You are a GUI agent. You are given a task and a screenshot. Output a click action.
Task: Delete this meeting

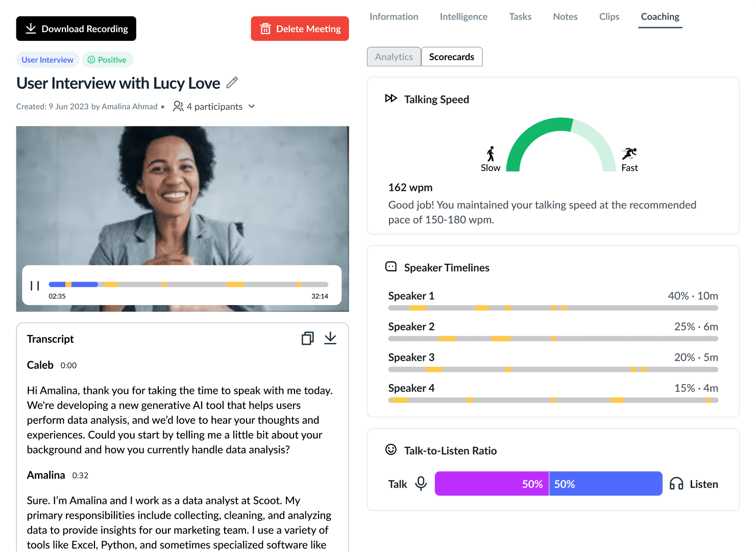pyautogui.click(x=300, y=29)
